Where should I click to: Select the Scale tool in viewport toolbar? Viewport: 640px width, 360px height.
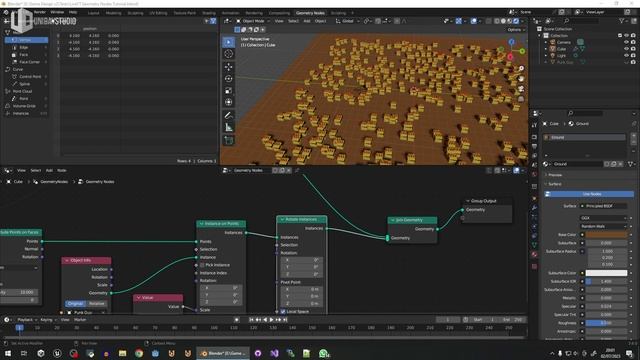click(x=229, y=90)
